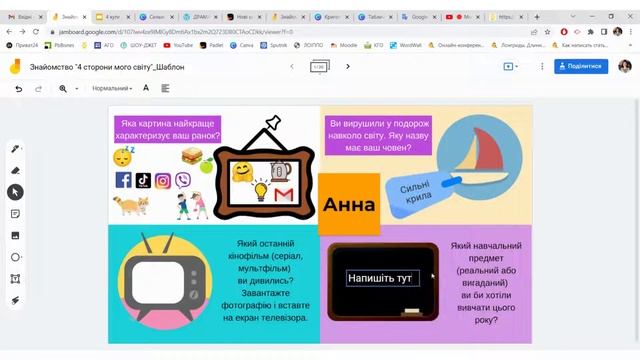The height and width of the screenshot is (360, 640).
Task: Open the Padlet bookmark
Action: [211, 45]
